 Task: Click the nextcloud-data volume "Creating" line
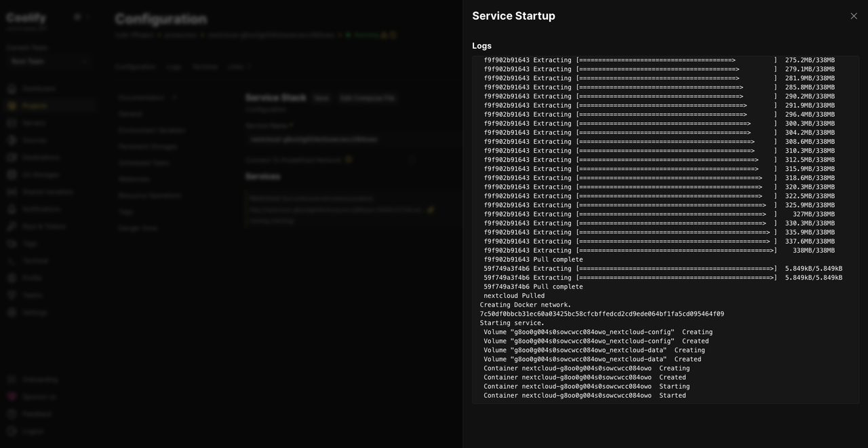[594, 350]
